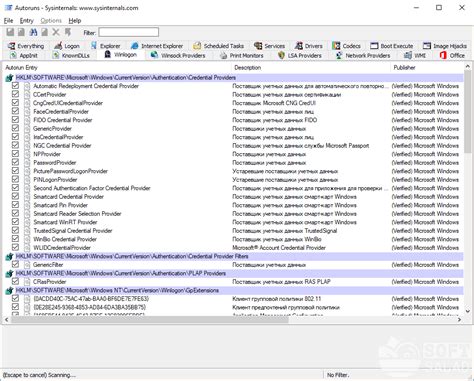The height and width of the screenshot is (381, 474).
Task: Toggle the PasswordProvider checkbox
Action: 15,162
